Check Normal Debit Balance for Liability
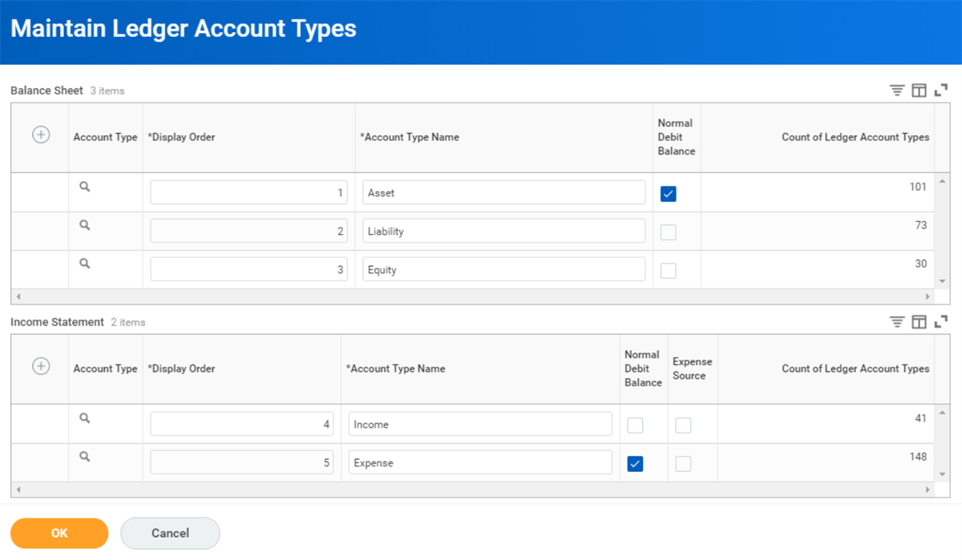This screenshot has height=560, width=962. coord(669,232)
